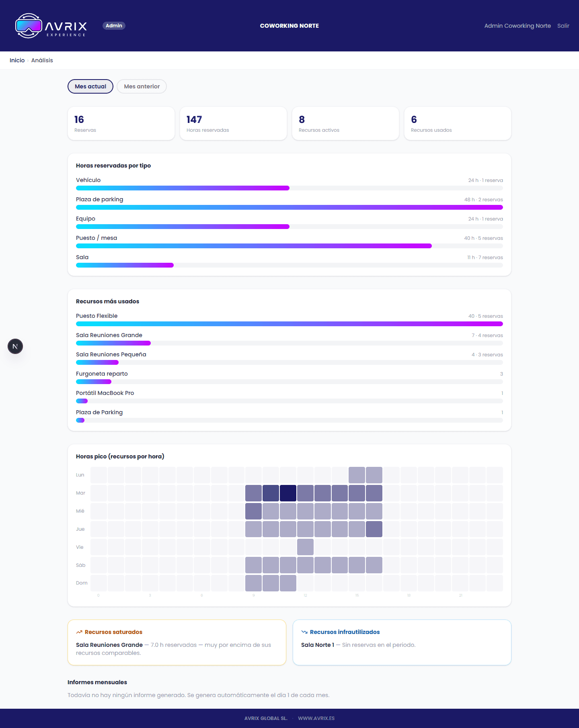Open WWW.AVRIX.ES footer link
The image size is (579, 728).
click(316, 718)
